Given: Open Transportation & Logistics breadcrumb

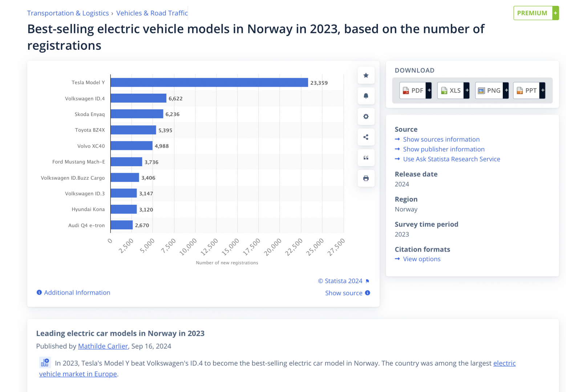Looking at the screenshot, I should point(68,13).
